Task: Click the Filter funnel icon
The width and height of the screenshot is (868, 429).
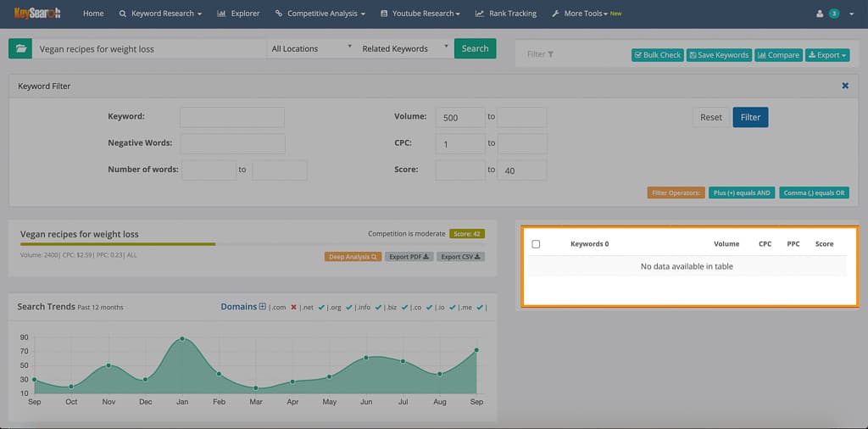Action: [x=550, y=54]
